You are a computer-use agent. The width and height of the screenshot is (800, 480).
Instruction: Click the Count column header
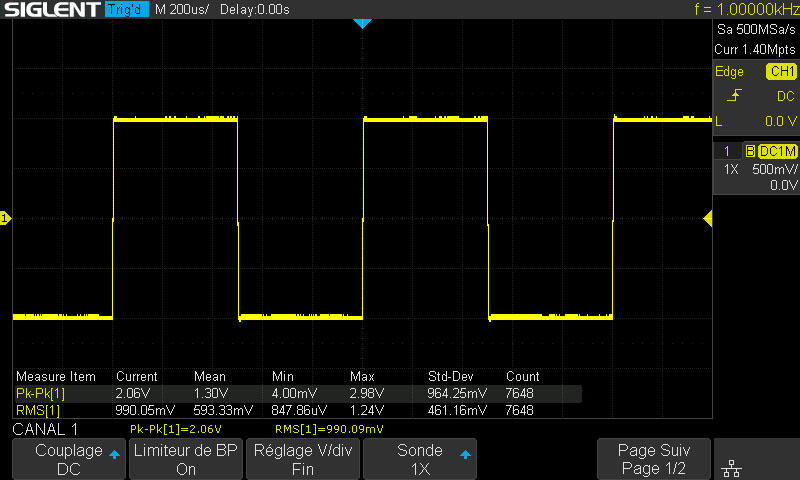pyautogui.click(x=522, y=376)
